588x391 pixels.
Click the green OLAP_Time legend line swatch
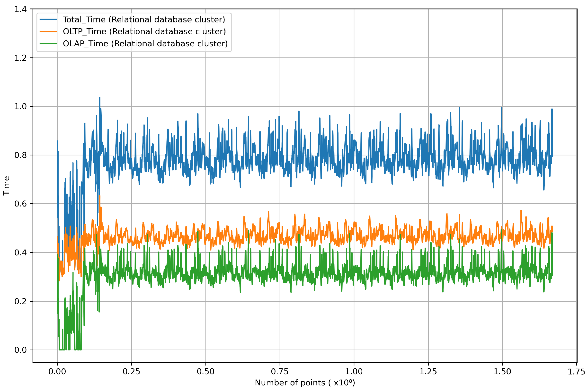coord(48,43)
